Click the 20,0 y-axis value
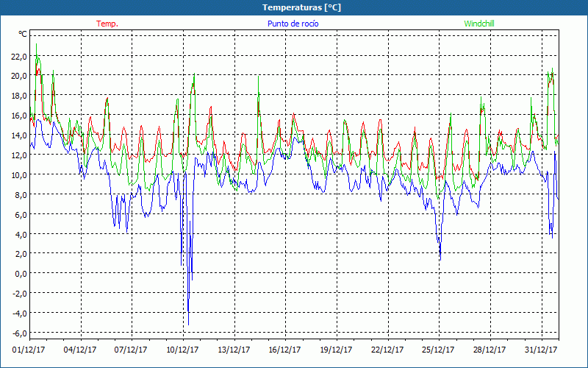This screenshot has height=368, width=588. (x=19, y=76)
